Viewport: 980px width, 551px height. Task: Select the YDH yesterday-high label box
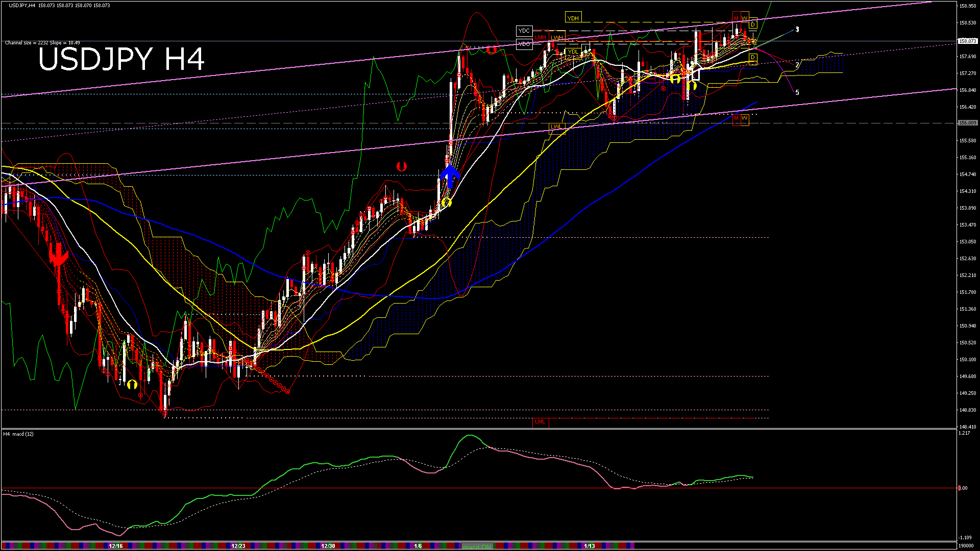click(x=573, y=18)
